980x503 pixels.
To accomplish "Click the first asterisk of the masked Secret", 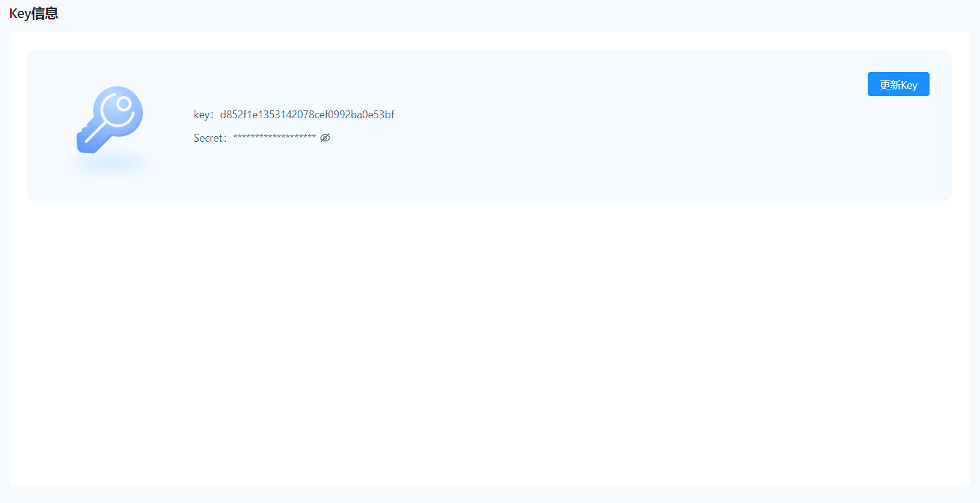I will 235,137.
